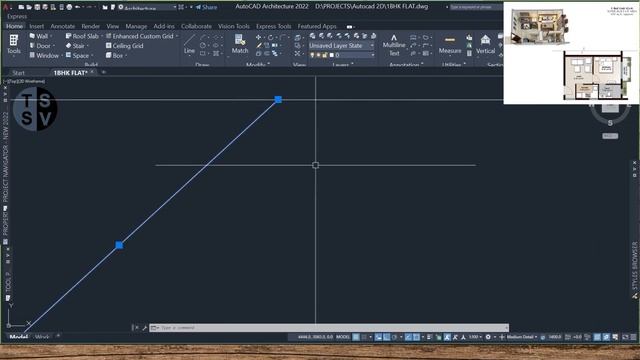Click the Multiline Text tool
This screenshot has width=640, height=360.
pyautogui.click(x=394, y=45)
